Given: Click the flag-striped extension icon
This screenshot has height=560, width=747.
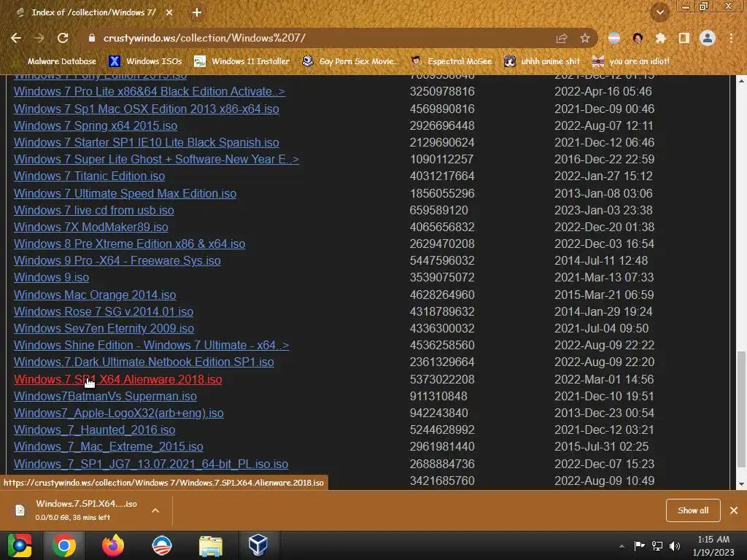Looking at the screenshot, I should (614, 38).
